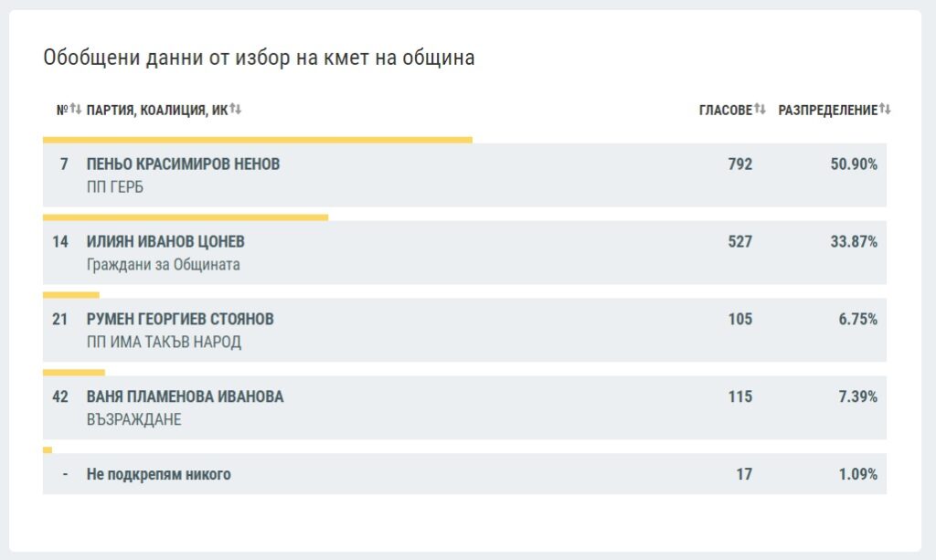Viewport: 936px width, 560px height.
Task: Click the 50.90% distribution value
Action: pyautogui.click(x=854, y=164)
